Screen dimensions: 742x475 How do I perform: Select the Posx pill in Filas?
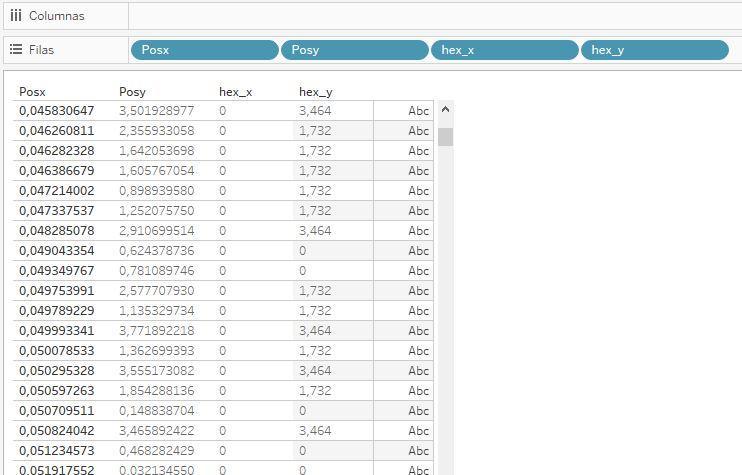[x=204, y=50]
